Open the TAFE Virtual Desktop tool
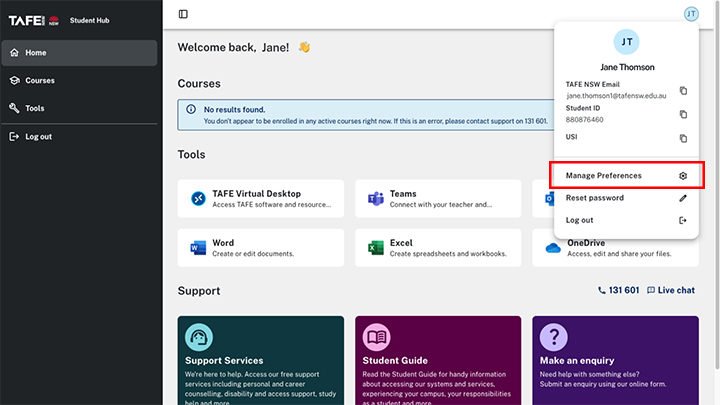 click(260, 199)
